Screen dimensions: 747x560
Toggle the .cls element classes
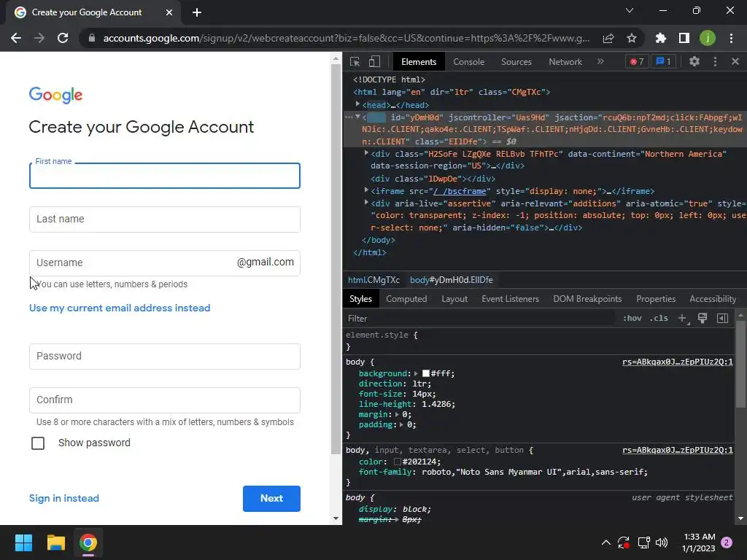pos(659,318)
